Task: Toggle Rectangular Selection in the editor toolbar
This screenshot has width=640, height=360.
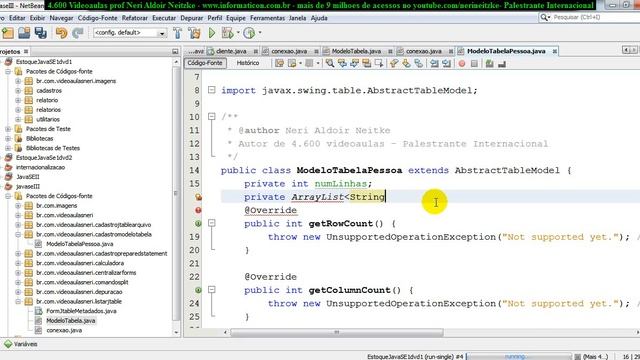Action: click(x=379, y=63)
